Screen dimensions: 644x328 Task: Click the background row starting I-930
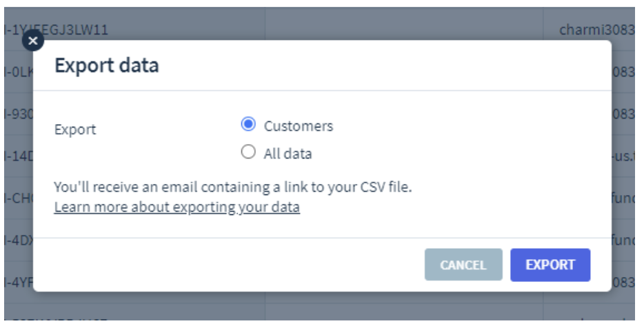pyautogui.click(x=19, y=114)
